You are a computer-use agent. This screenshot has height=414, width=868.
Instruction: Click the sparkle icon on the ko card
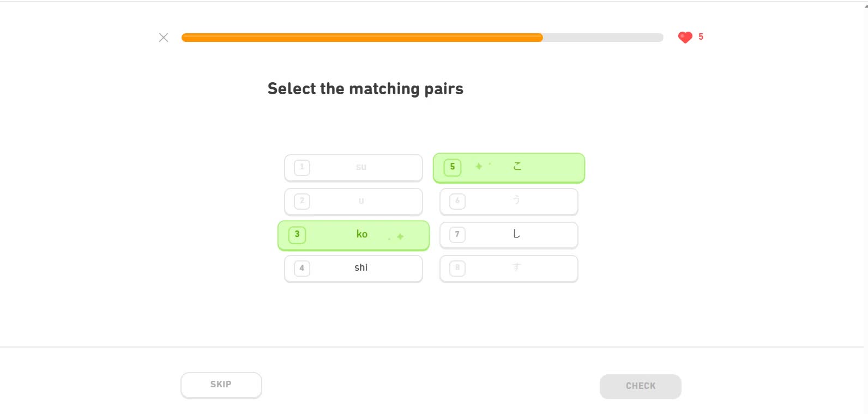click(401, 236)
